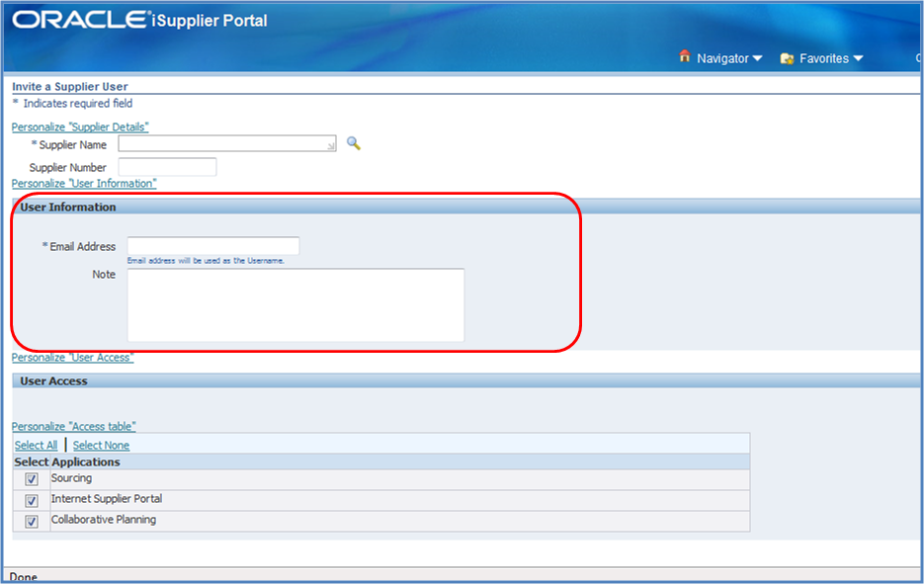Viewport: 924px width, 584px height.
Task: Uncheck the Sourcing application checkbox
Action: (32, 479)
